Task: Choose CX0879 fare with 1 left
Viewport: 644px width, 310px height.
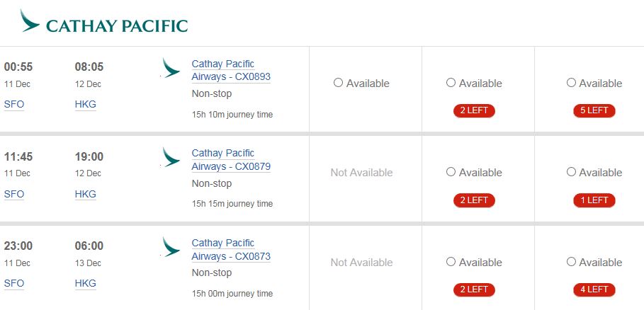Action: 572,172
